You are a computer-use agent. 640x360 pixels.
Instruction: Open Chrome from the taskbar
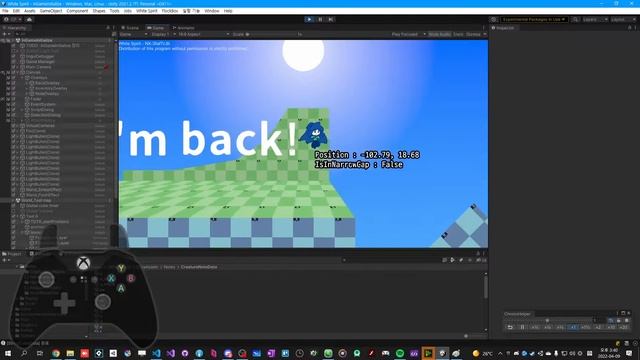[56, 353]
